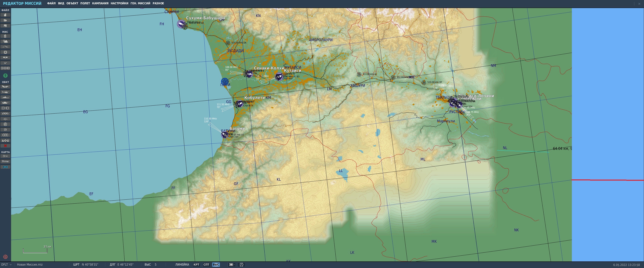Open the КАМПАНИЯ menu

pos(100,3)
